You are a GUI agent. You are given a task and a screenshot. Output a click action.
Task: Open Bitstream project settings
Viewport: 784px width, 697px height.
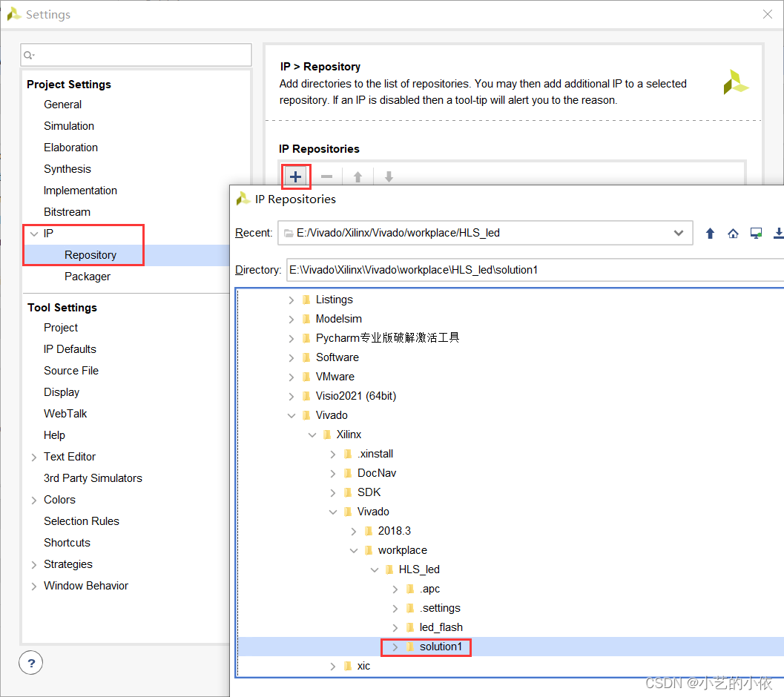pos(67,212)
